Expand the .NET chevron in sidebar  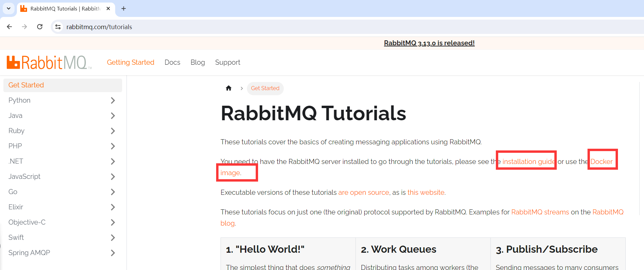pos(113,161)
